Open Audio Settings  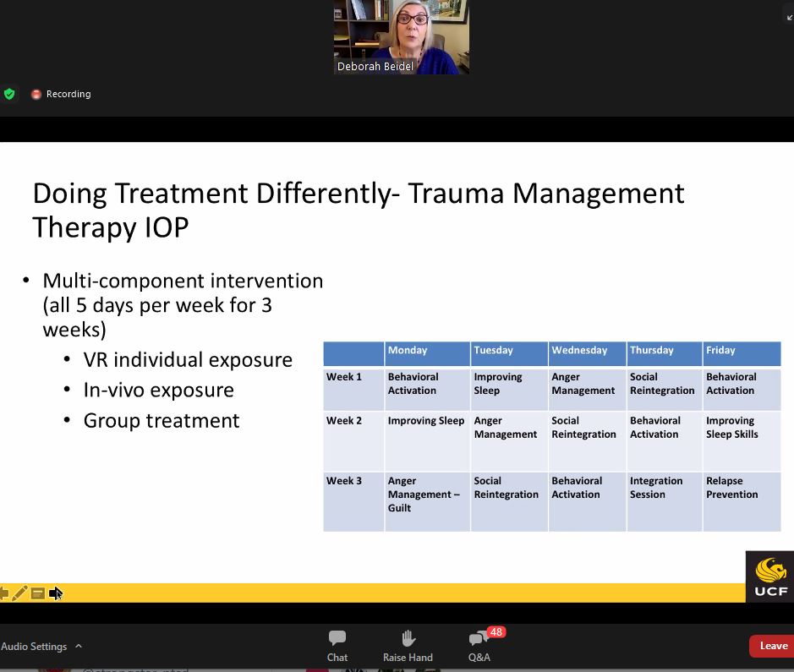click(34, 646)
